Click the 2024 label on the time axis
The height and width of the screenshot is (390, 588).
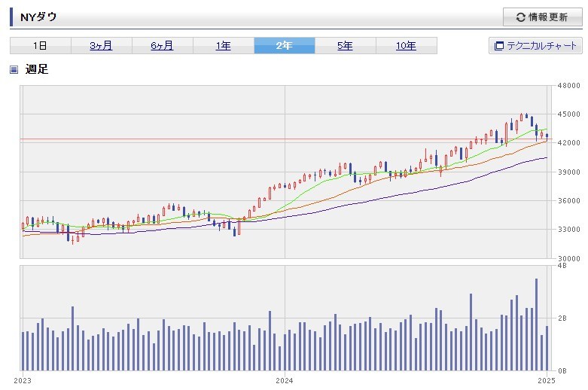[285, 380]
